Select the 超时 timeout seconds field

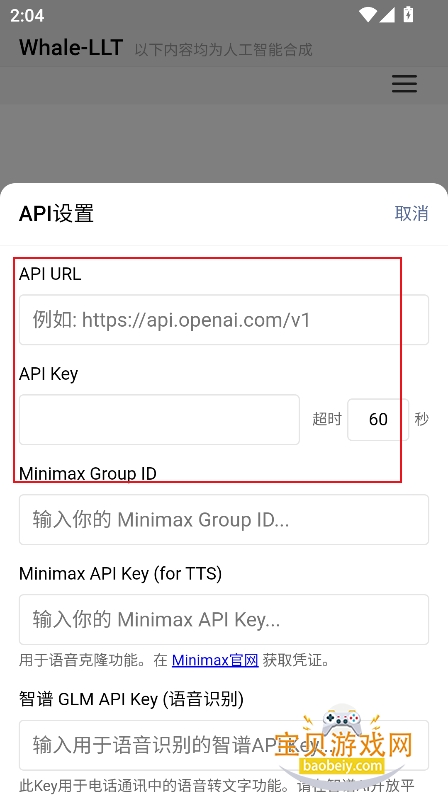point(378,419)
